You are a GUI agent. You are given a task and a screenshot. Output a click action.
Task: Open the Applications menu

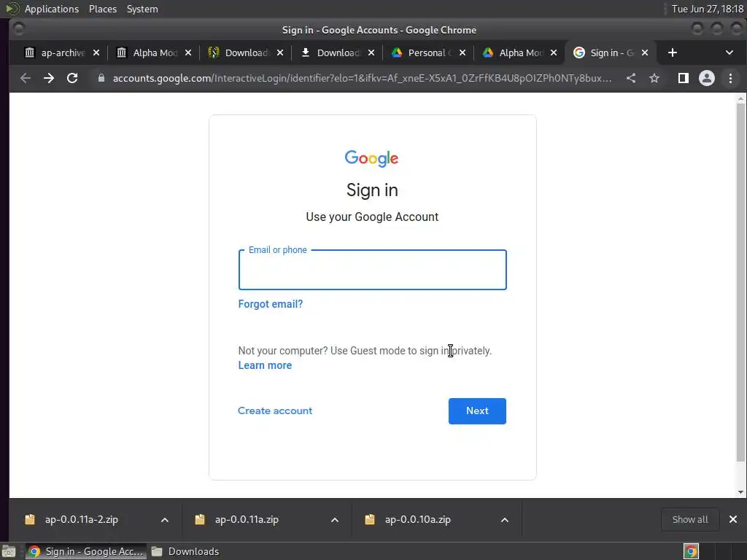coord(52,9)
